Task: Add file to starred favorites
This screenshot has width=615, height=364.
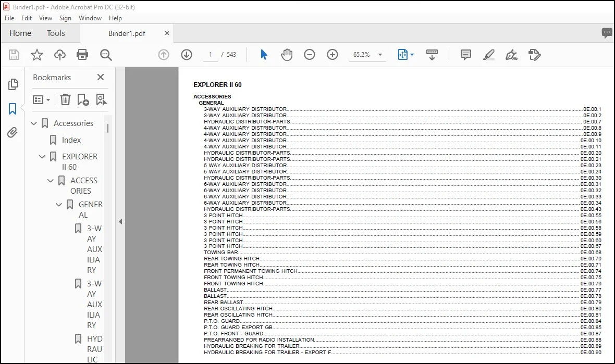Action: coord(37,55)
